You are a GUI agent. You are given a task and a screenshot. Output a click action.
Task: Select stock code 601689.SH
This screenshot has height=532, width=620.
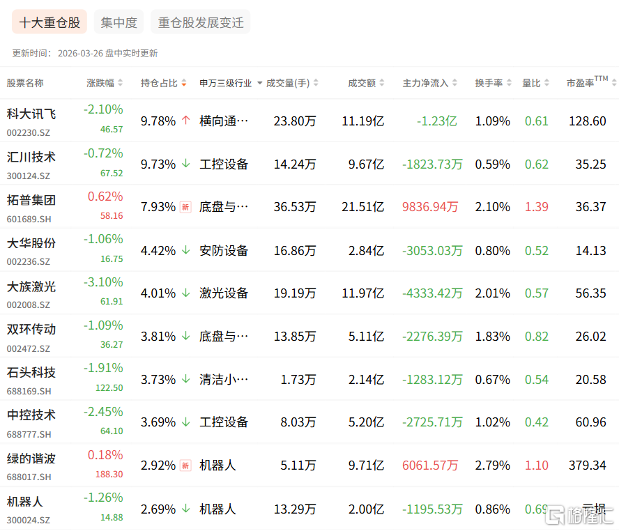28,219
